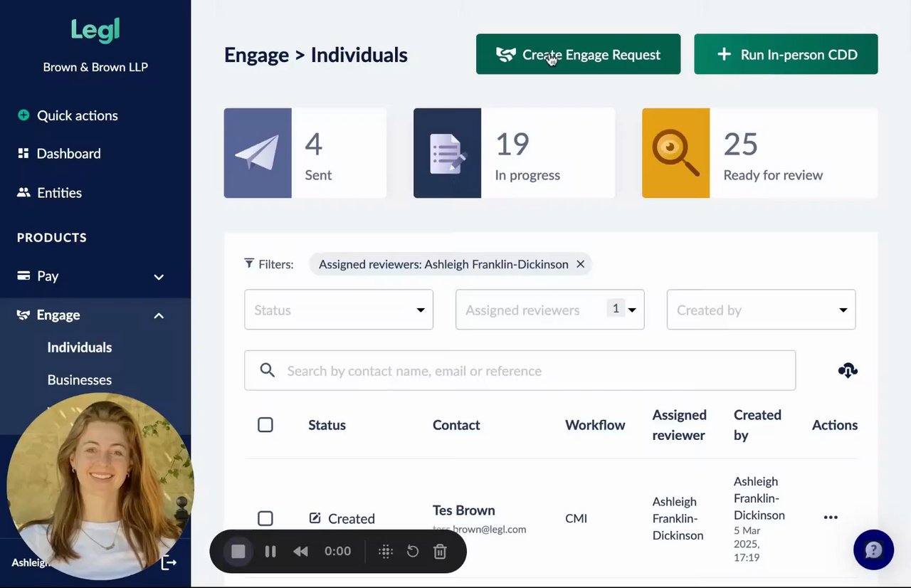Image resolution: width=911 pixels, height=588 pixels.
Task: Click the search magnifier icon
Action: tap(268, 370)
